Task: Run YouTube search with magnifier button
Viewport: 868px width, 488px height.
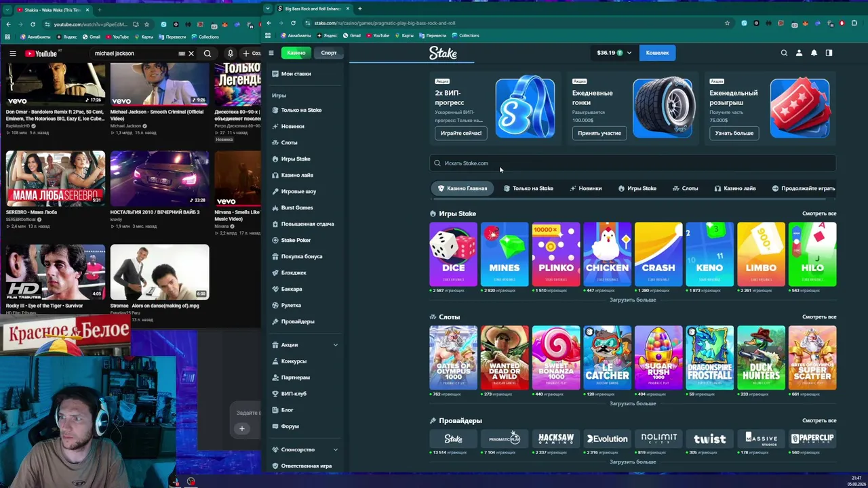Action: [x=208, y=54]
